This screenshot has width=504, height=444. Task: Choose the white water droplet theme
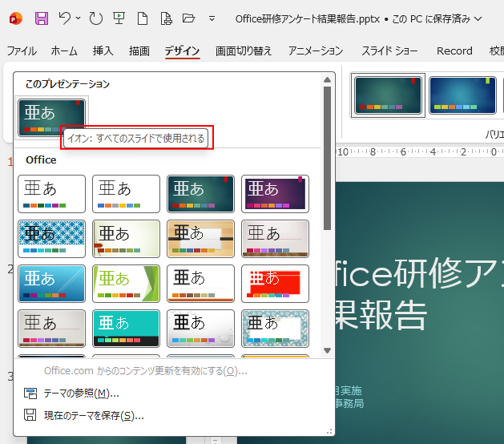pyautogui.click(x=200, y=329)
